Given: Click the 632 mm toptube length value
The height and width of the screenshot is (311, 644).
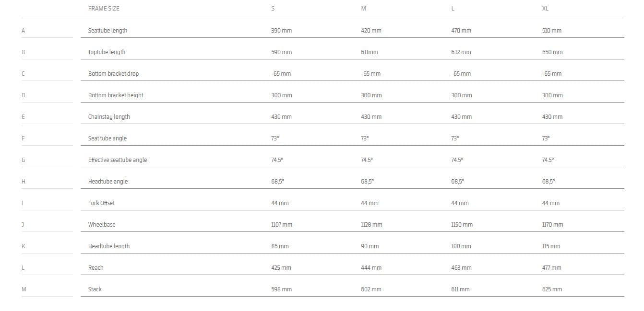Looking at the screenshot, I should tap(461, 52).
